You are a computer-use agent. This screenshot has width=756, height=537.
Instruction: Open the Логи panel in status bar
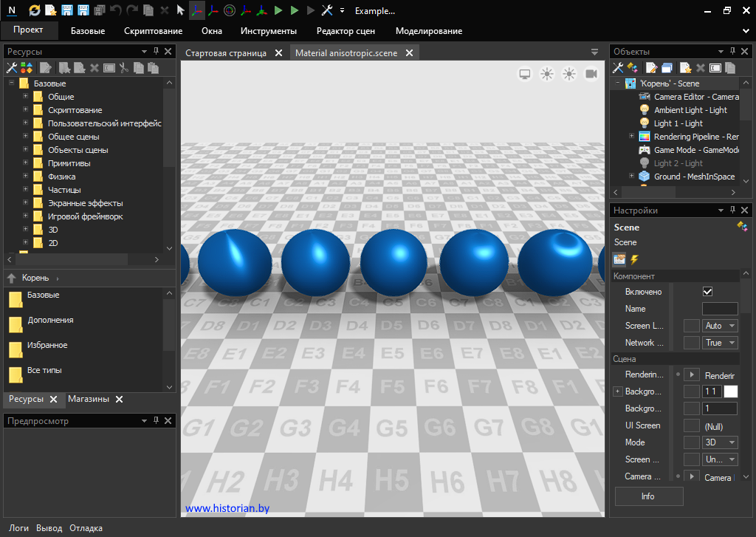point(19,528)
